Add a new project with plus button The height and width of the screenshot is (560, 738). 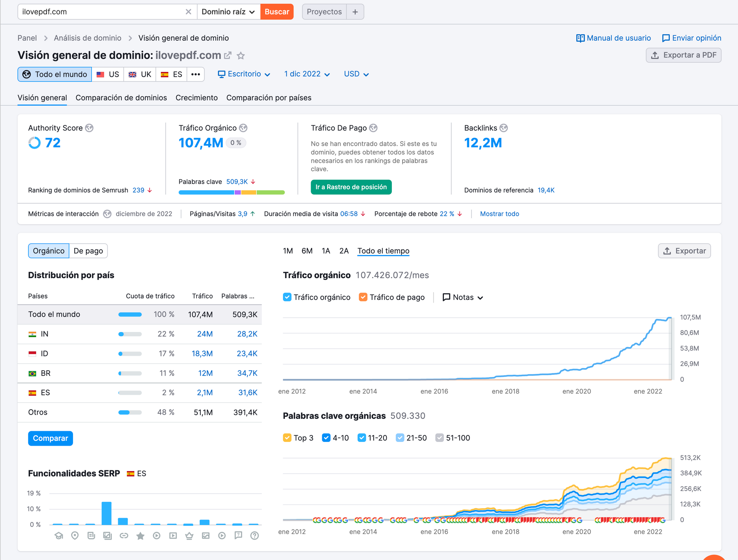tap(355, 12)
